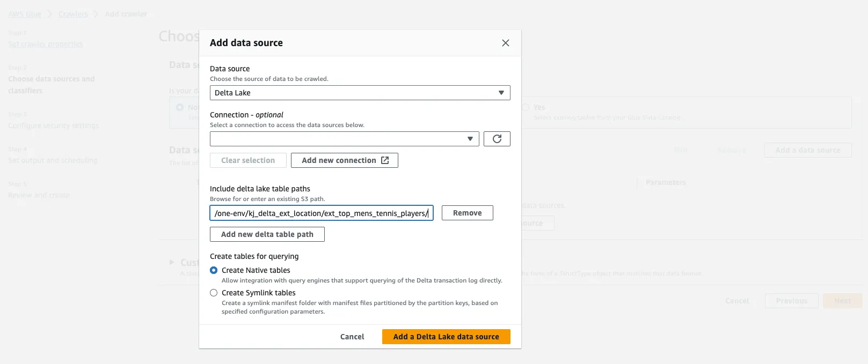The image size is (868, 364).
Task: Open the Set crawler properties step link
Action: pyautogui.click(x=46, y=44)
